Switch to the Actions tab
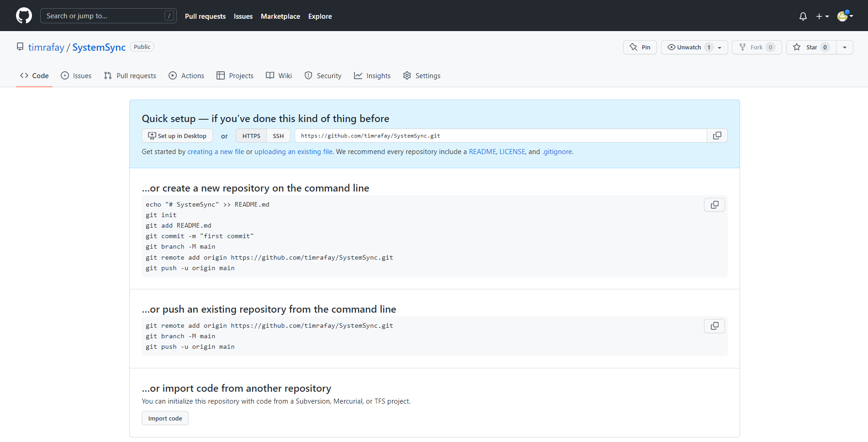Image resolution: width=868 pixels, height=442 pixels. click(x=186, y=75)
